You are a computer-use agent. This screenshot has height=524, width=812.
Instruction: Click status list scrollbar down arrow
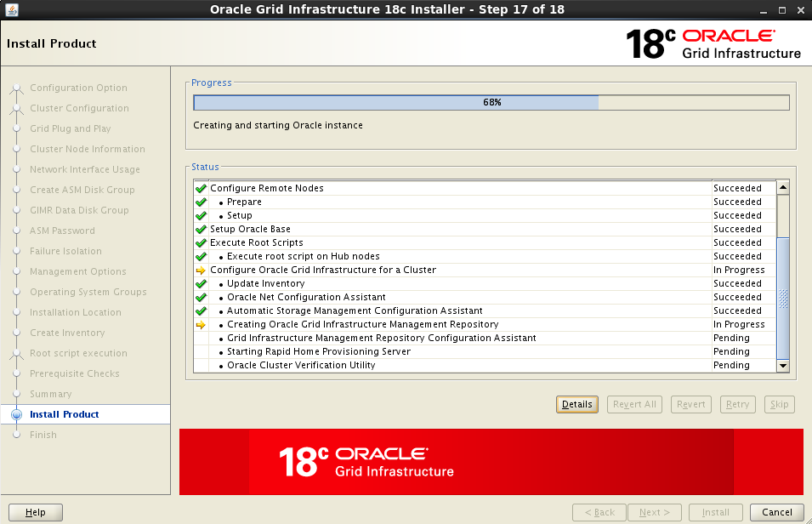click(783, 366)
